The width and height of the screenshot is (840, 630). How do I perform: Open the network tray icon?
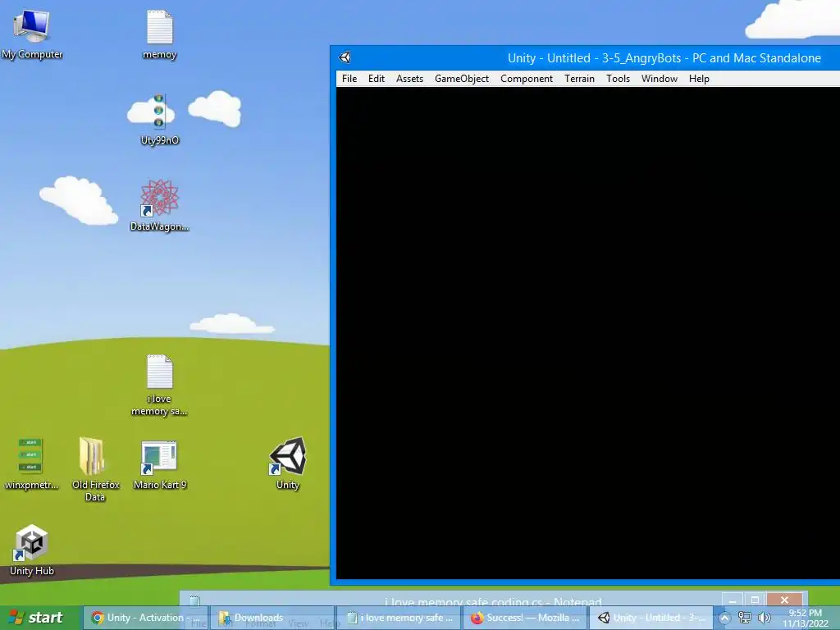click(745, 619)
